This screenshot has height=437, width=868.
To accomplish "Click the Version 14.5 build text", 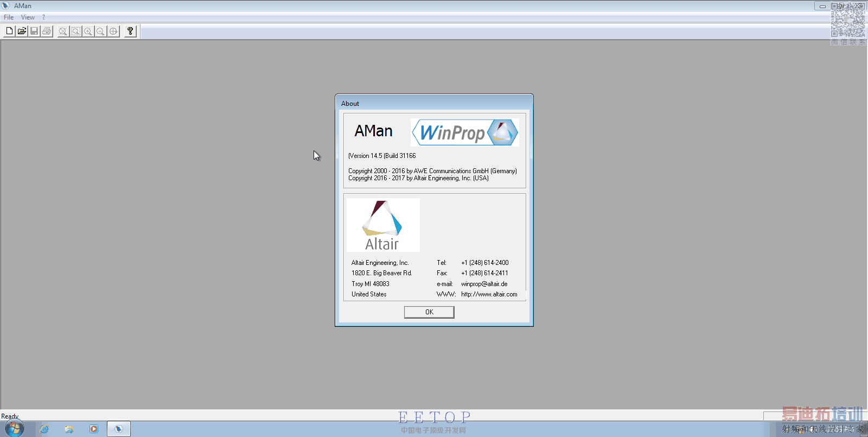I will [x=382, y=156].
